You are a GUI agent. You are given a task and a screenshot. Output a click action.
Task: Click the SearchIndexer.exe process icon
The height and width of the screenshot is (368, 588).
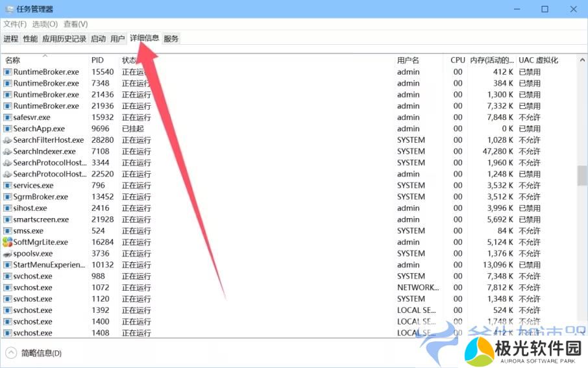click(x=8, y=151)
